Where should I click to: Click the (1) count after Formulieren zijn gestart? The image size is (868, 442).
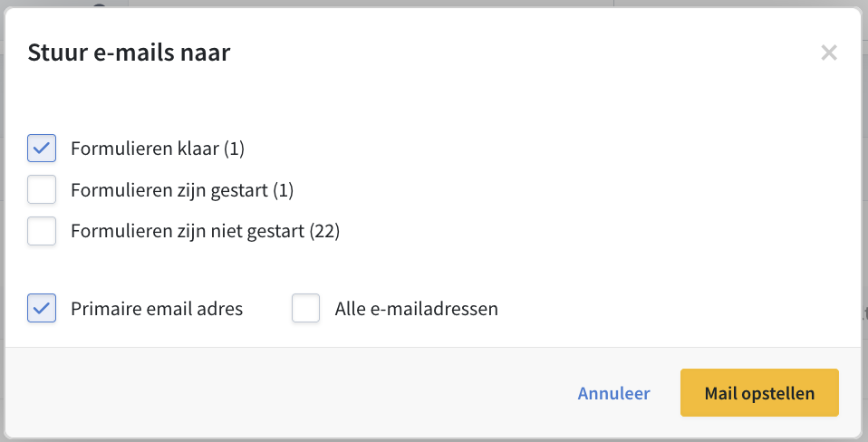click(x=284, y=190)
